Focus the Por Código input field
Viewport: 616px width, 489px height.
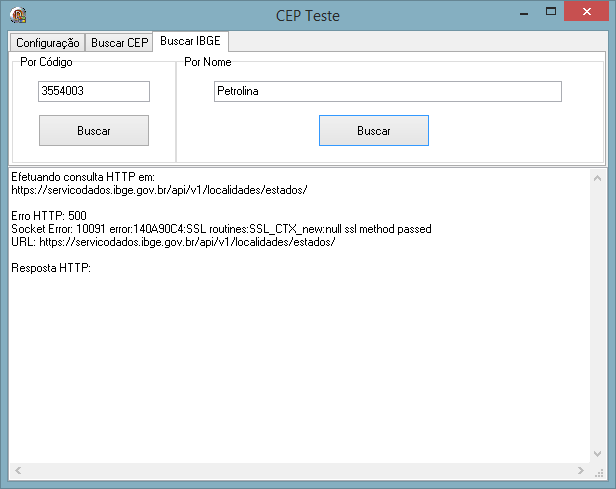[94, 91]
